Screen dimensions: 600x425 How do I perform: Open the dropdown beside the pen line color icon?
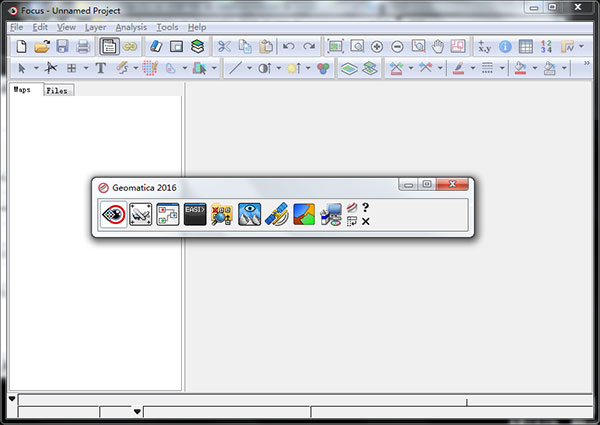473,68
